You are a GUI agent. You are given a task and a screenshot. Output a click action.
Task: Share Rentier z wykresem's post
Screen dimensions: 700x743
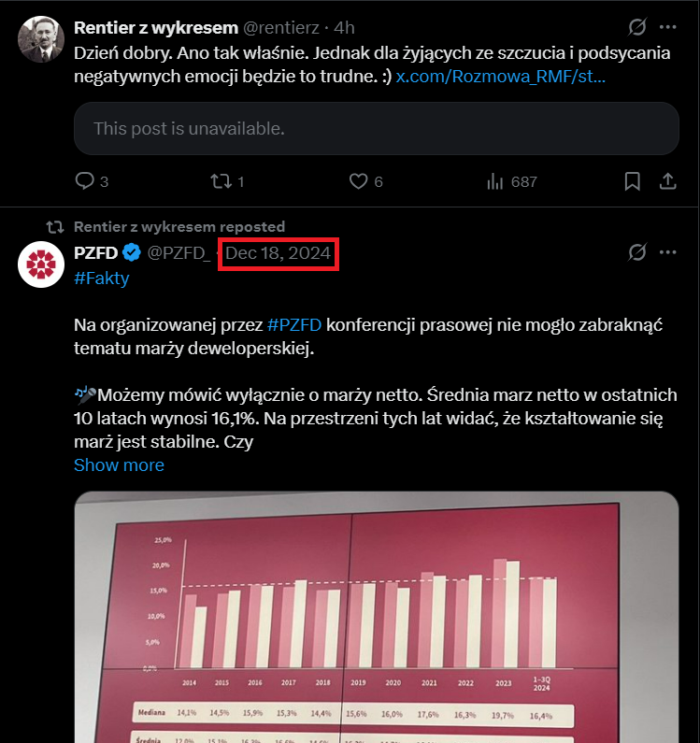click(x=667, y=181)
